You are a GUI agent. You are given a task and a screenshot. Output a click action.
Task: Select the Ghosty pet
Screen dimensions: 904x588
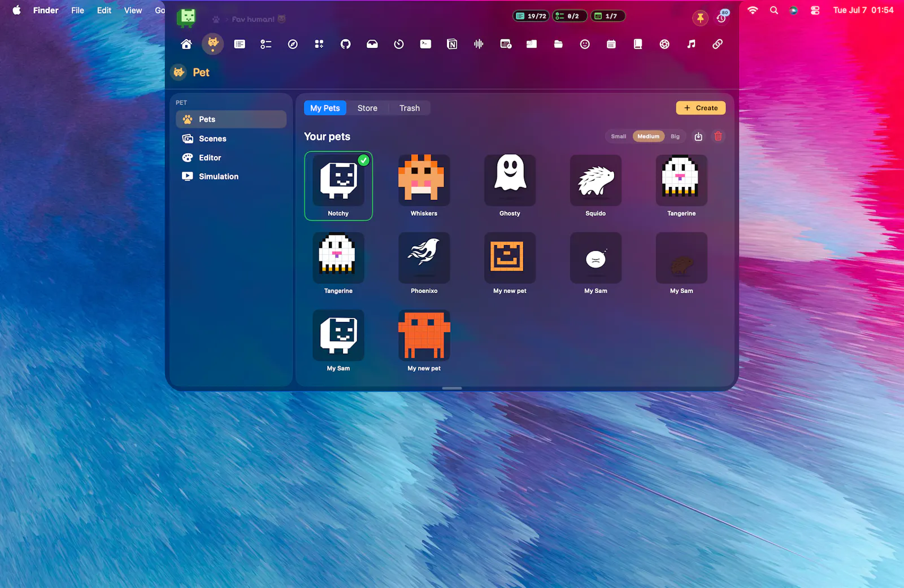click(x=510, y=186)
